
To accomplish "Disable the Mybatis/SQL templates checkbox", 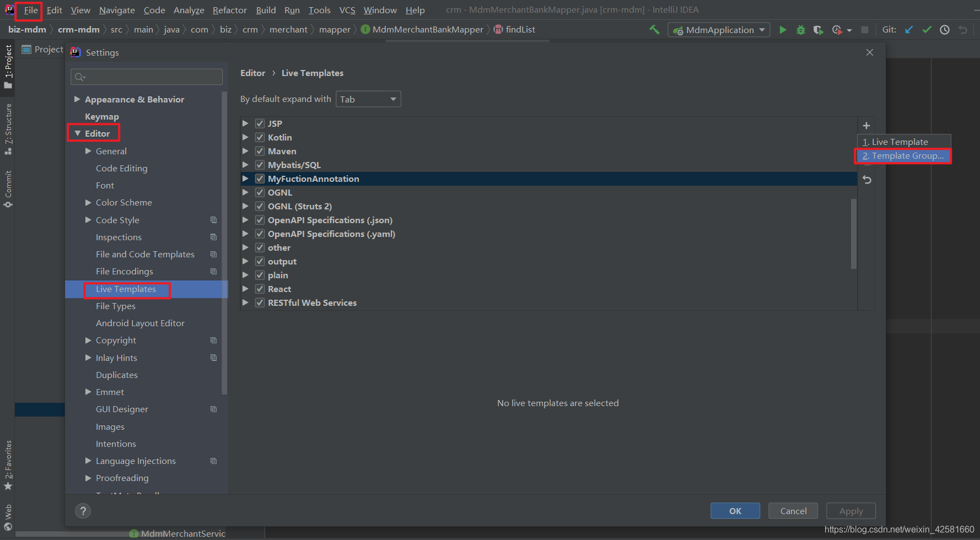I will [x=260, y=165].
